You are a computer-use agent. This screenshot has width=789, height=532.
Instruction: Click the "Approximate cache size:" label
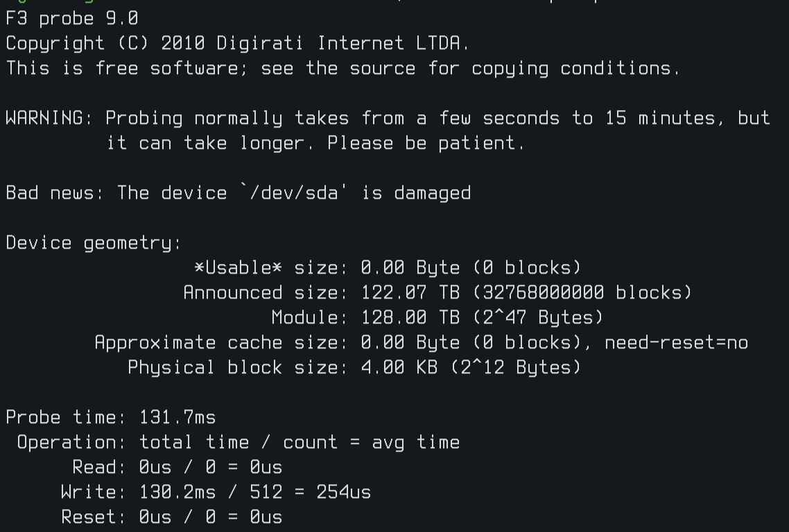221,343
